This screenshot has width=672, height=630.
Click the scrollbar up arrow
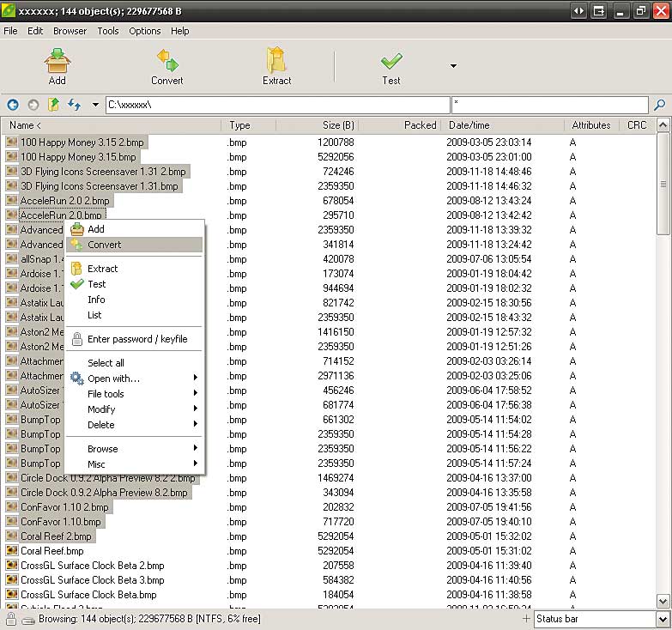[663, 125]
